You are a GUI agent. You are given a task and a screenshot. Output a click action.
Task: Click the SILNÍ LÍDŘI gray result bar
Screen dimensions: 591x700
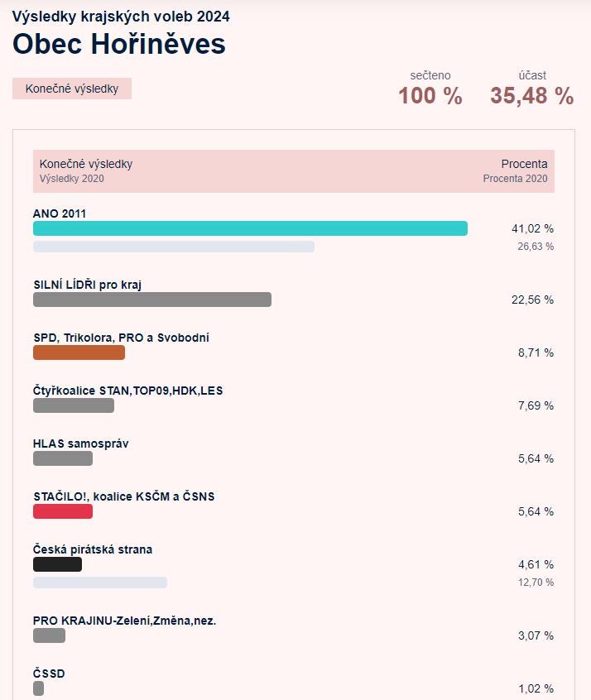(152, 300)
